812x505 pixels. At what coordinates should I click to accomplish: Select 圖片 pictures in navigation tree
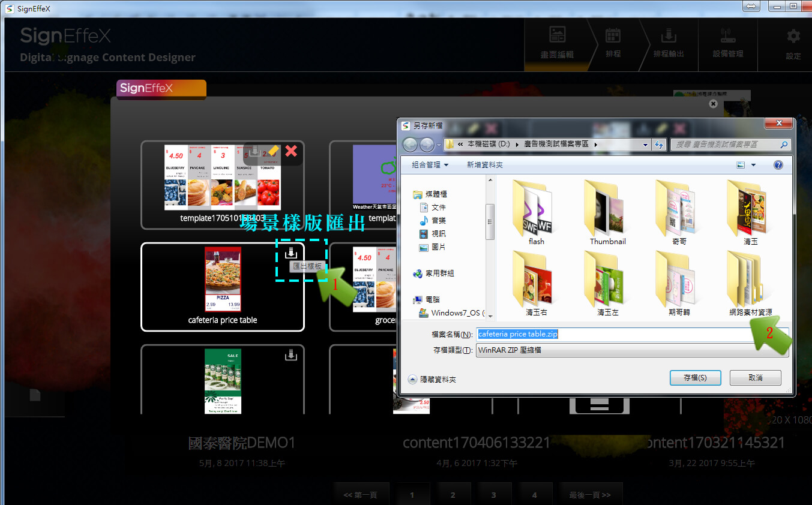(x=438, y=247)
